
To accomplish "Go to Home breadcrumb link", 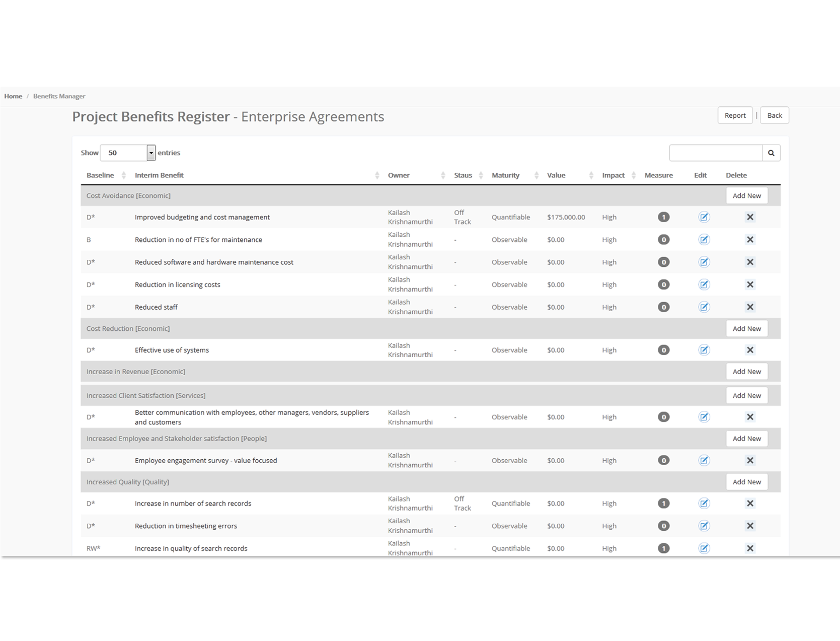I will (x=13, y=96).
